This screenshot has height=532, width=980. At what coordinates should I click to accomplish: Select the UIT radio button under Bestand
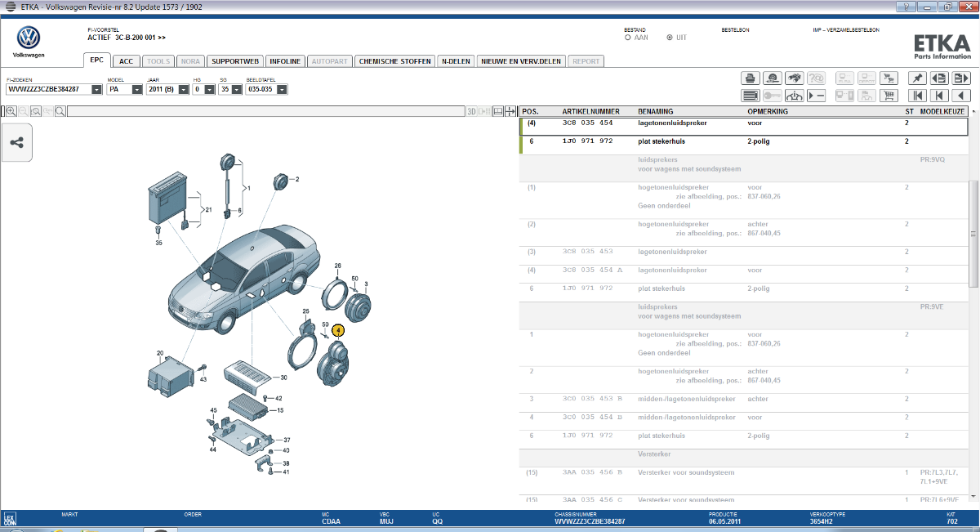670,38
